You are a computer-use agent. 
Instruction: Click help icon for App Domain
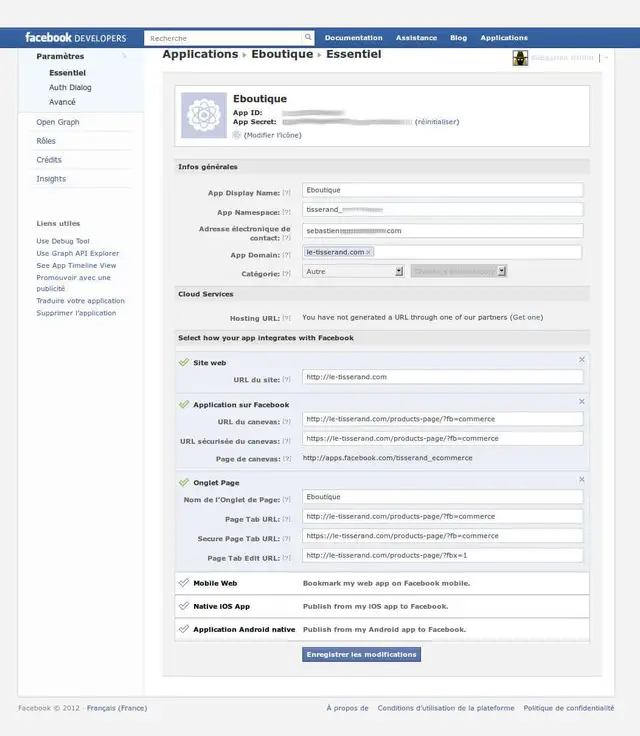(286, 255)
